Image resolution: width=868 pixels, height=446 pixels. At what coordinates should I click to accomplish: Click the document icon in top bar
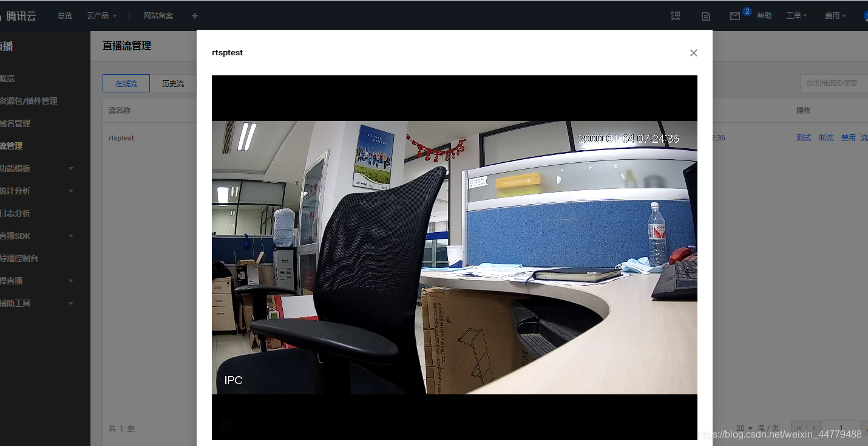[706, 16]
